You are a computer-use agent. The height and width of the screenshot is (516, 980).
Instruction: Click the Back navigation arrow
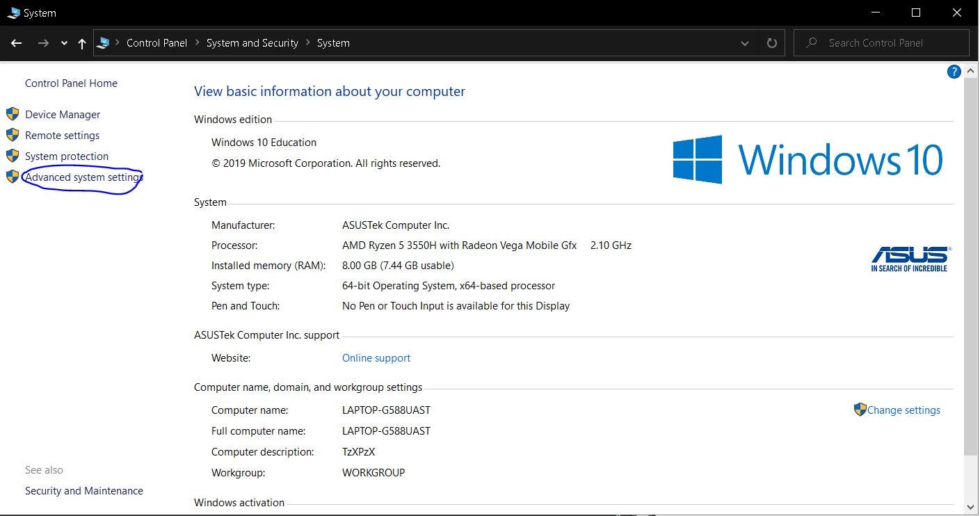click(x=16, y=43)
